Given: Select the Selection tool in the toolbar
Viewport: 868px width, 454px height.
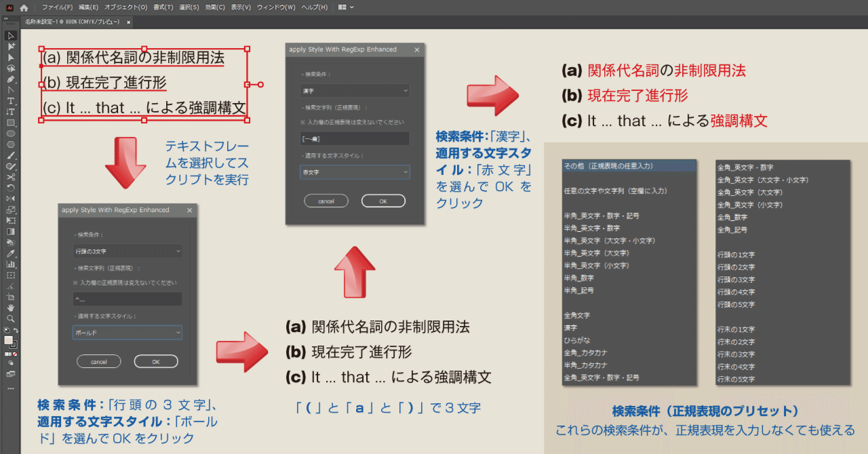Looking at the screenshot, I should [x=9, y=35].
